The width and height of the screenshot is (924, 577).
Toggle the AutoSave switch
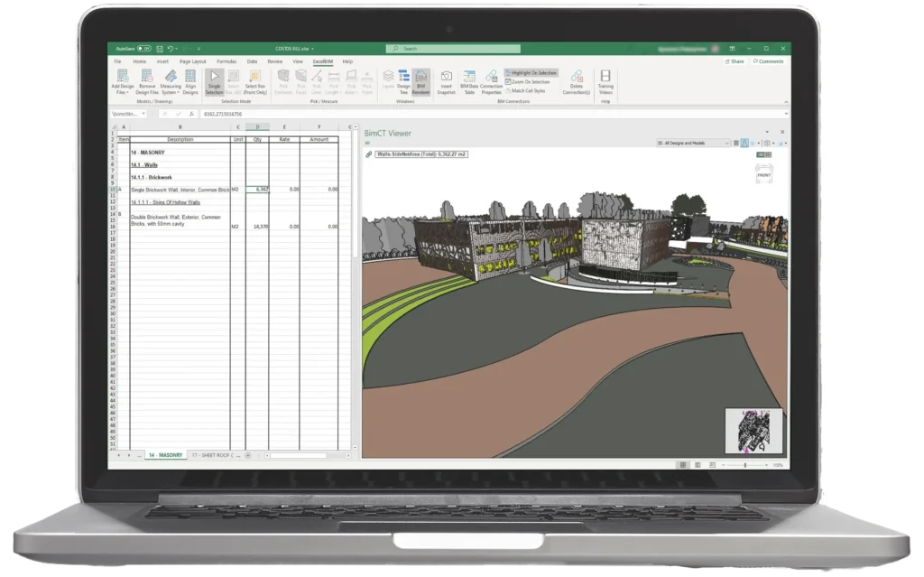tap(143, 48)
